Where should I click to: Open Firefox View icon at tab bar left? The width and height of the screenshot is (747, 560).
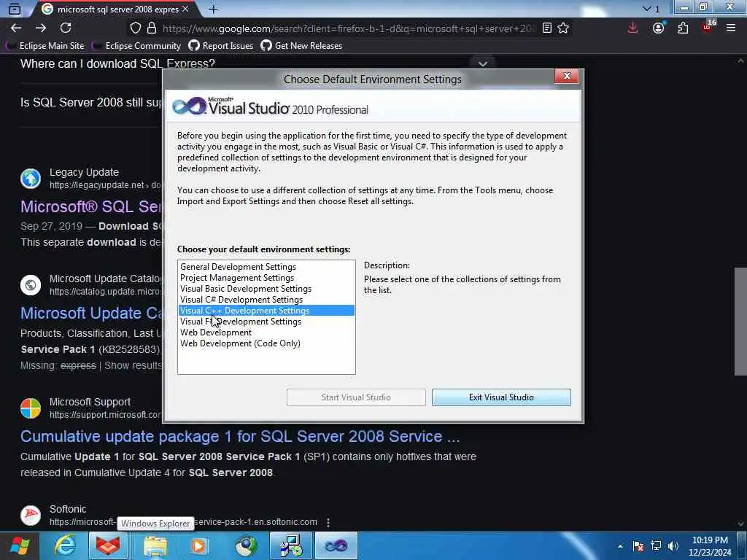click(15, 9)
